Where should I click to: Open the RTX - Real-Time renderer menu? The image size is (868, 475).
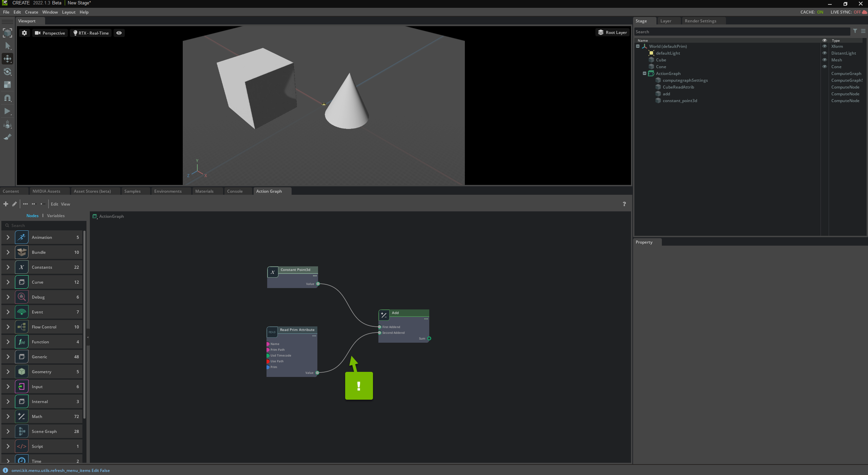(x=91, y=33)
